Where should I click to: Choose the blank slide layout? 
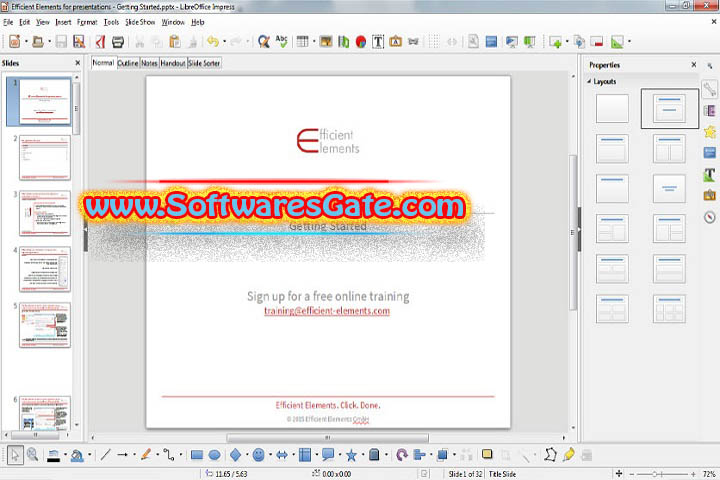[x=612, y=108]
